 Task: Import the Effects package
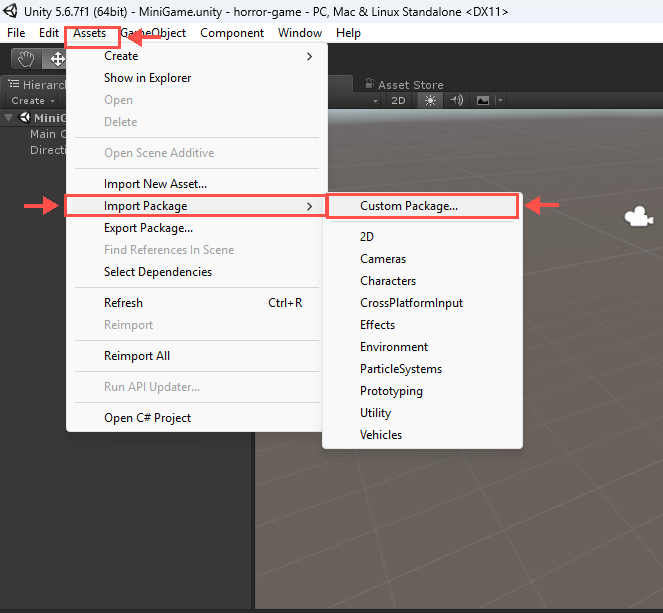pyautogui.click(x=422, y=325)
